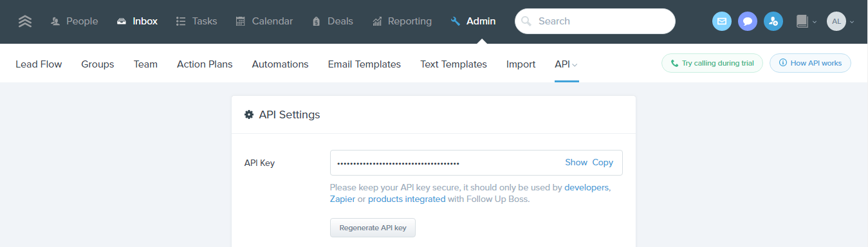Copy the API key
Screen dimensions: 868x247
tap(603, 163)
